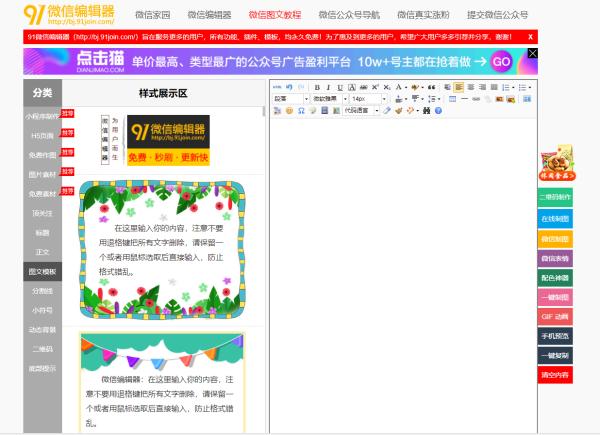Toggle strikethrough formatting
Image resolution: width=600 pixels, height=435 pixels.
coord(364,87)
